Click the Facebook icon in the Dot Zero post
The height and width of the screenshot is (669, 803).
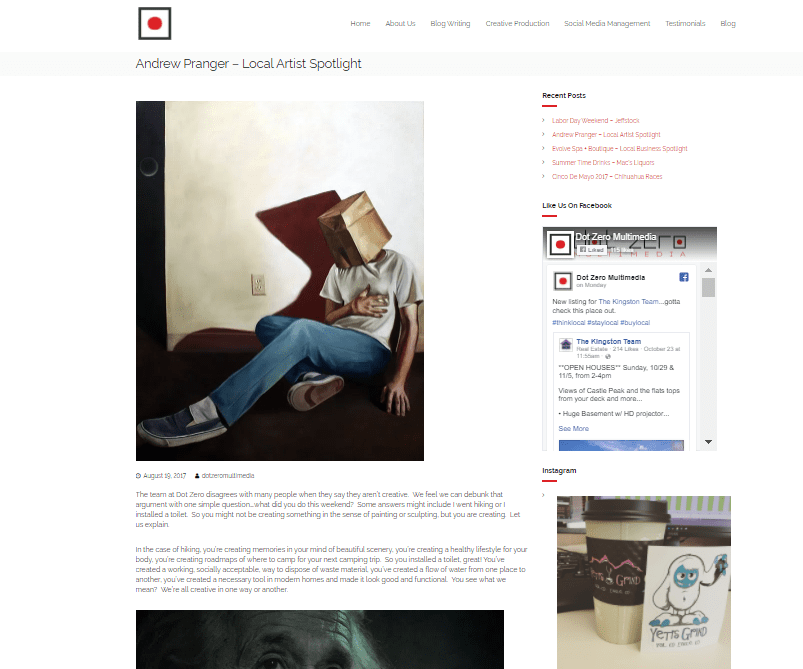[684, 277]
